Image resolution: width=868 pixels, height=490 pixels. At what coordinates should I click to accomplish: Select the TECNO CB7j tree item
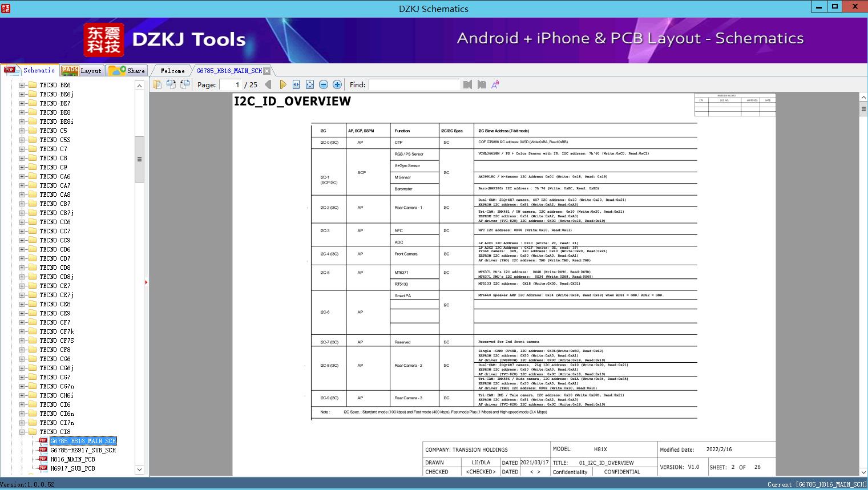coord(56,213)
